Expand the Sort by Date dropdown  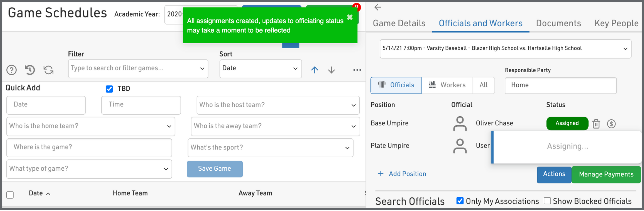tap(260, 69)
